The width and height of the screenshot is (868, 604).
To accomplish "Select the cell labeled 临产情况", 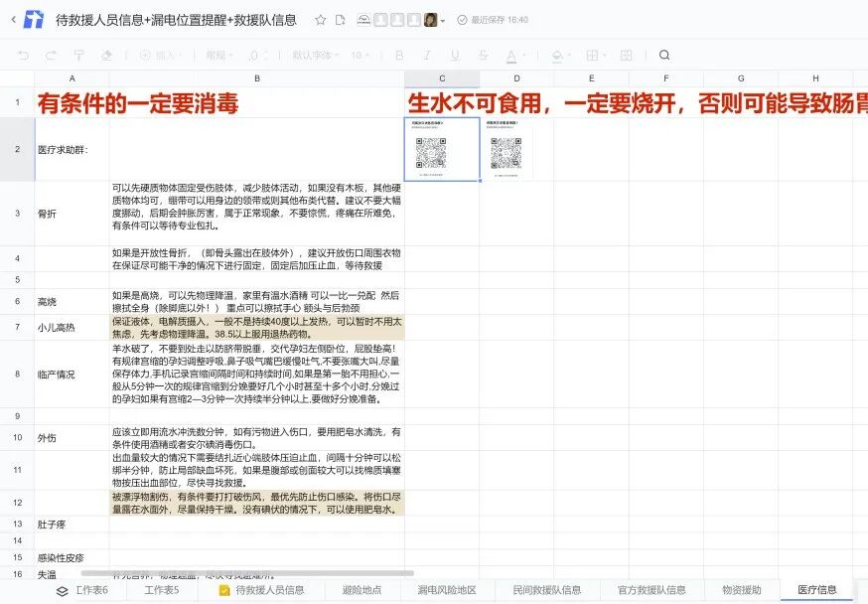I will pos(72,375).
